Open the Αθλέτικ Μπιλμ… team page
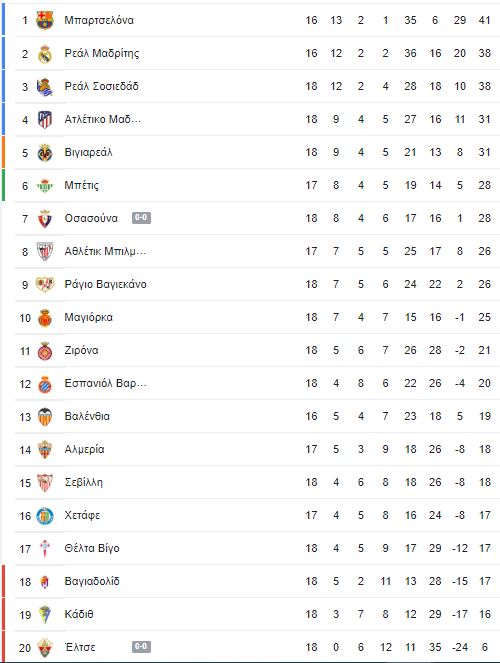 tap(105, 251)
